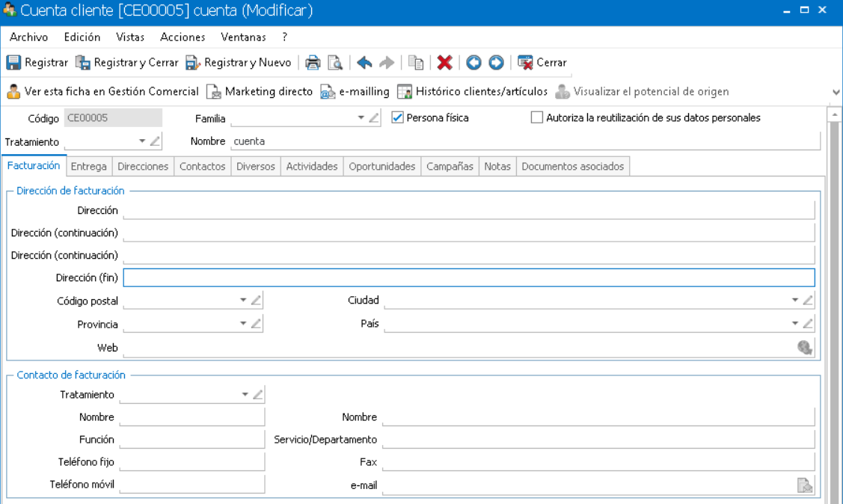Open the Ciudad dropdown
843x504 pixels.
coord(794,300)
